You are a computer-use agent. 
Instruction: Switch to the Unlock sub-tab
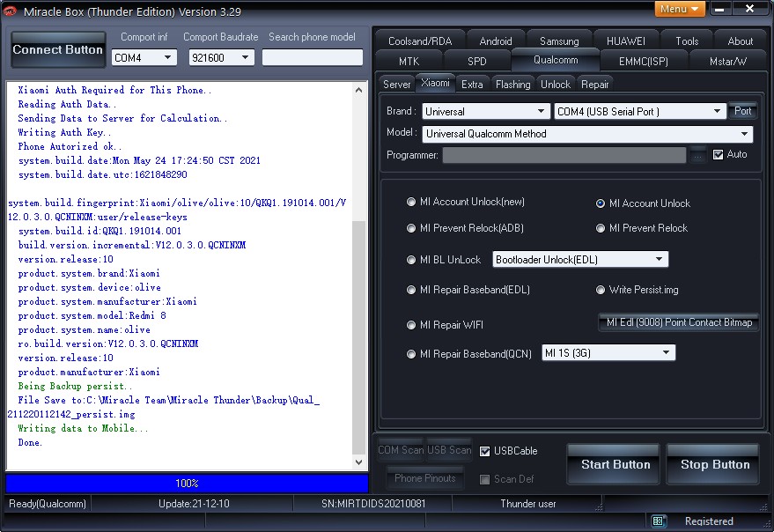pos(556,85)
